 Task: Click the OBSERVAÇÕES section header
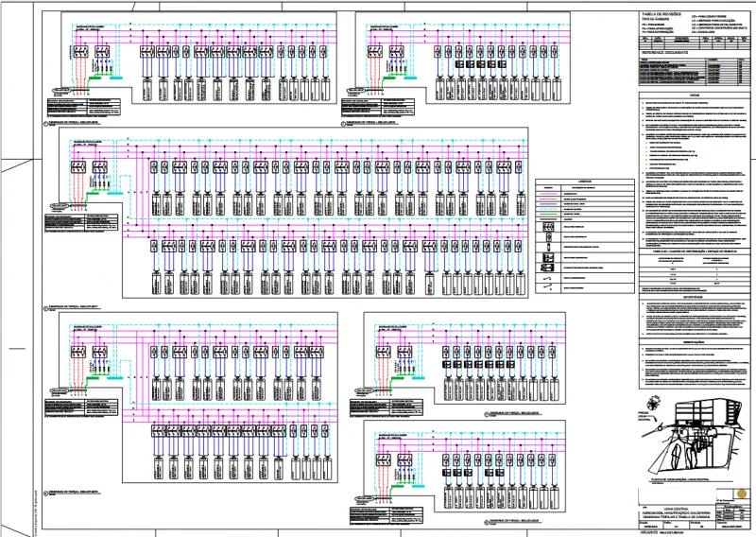tap(695, 342)
